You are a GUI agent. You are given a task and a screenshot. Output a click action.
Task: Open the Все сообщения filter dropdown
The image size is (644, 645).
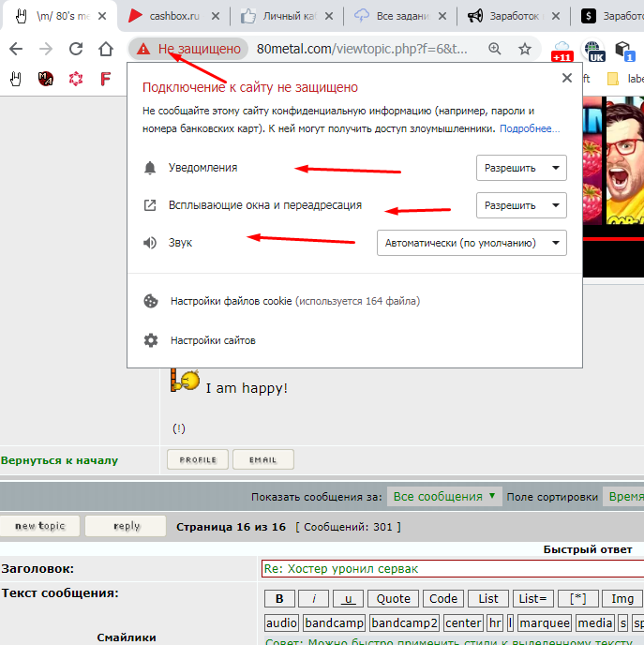(x=444, y=497)
